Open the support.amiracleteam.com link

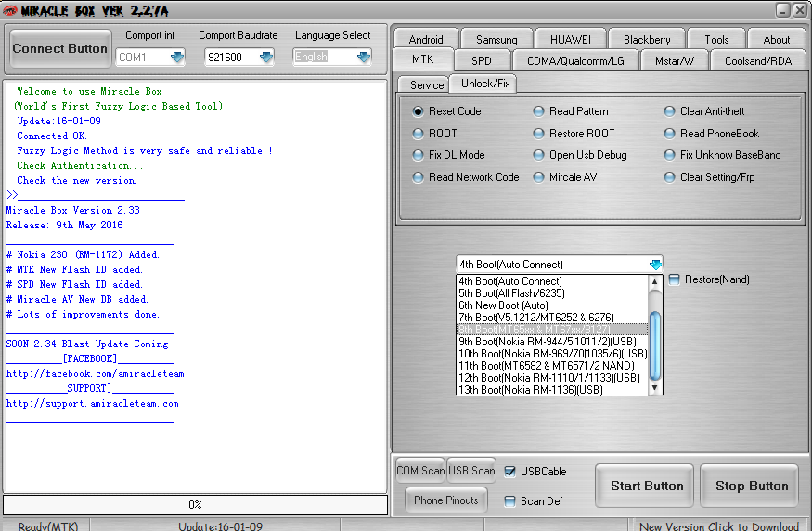(92, 404)
